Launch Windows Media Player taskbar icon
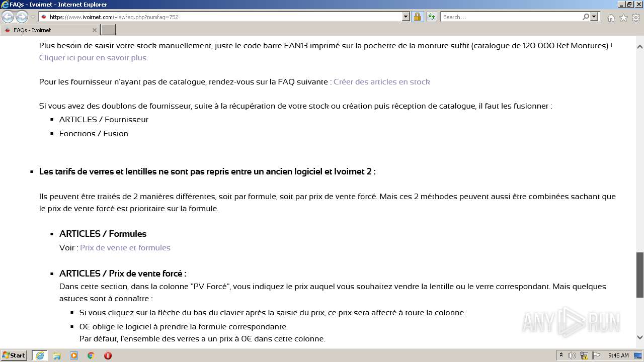 point(74,355)
